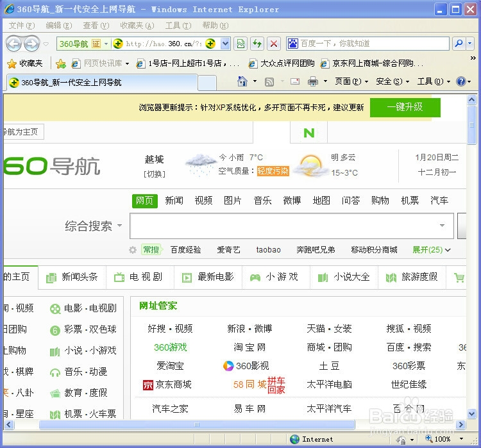The height and width of the screenshot is (448, 481).
Task: Open the 工具(O) command bar dropdown
Action: [434, 81]
